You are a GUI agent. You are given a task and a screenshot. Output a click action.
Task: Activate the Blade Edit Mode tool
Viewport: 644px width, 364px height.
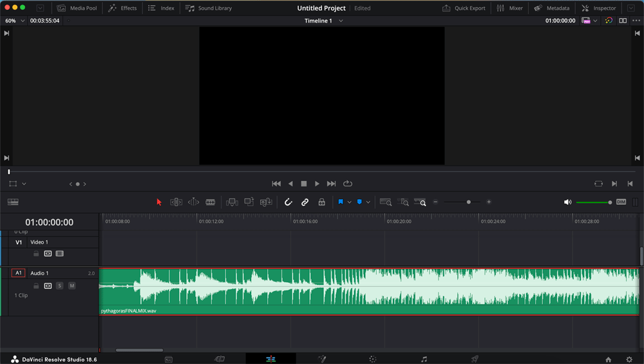coord(210,202)
